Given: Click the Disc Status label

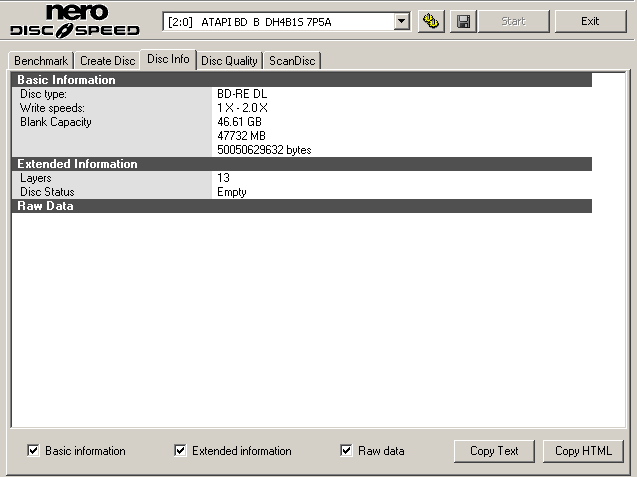Looking at the screenshot, I should tap(47, 192).
